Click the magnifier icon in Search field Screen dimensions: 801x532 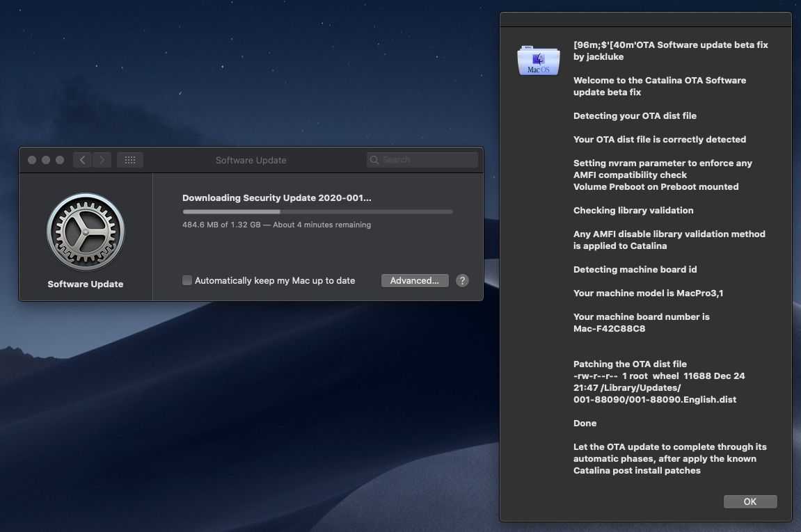click(x=374, y=160)
